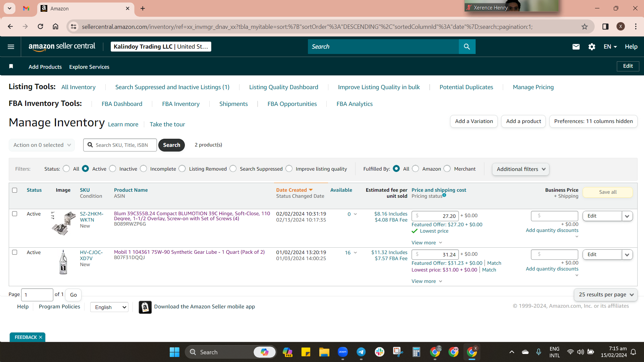Expand View more for Mobil 1 pricing
Image resolution: width=644 pixels, height=362 pixels.
tap(427, 281)
